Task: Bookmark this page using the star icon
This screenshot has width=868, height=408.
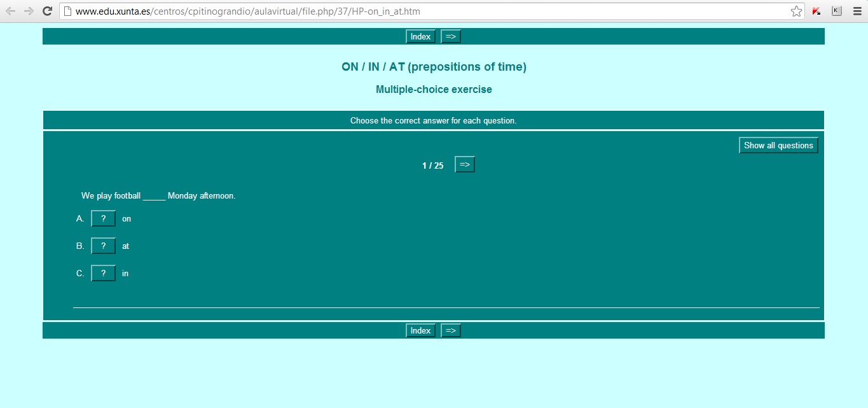Action: (796, 10)
